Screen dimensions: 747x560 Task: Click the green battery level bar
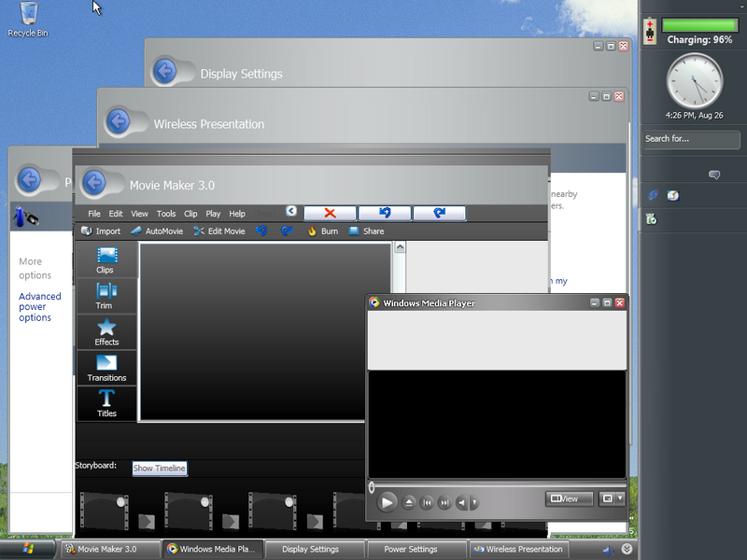tap(699, 25)
